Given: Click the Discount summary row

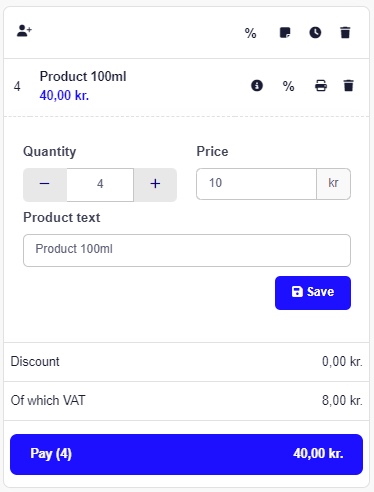Looking at the screenshot, I should (186, 362).
